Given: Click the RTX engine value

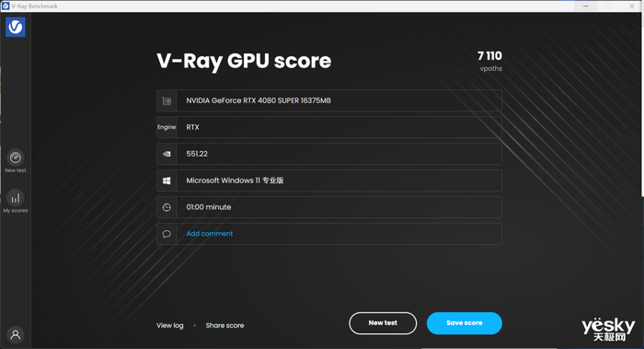Looking at the screenshot, I should [192, 127].
